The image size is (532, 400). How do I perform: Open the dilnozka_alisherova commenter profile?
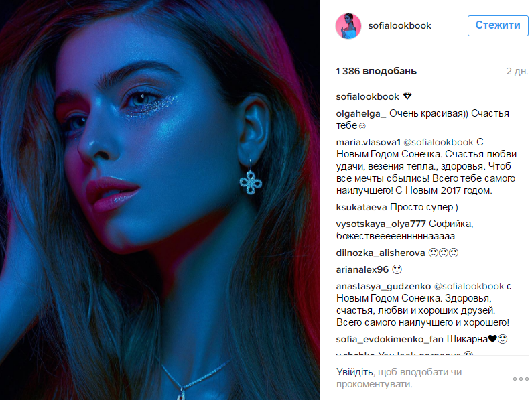(x=381, y=253)
